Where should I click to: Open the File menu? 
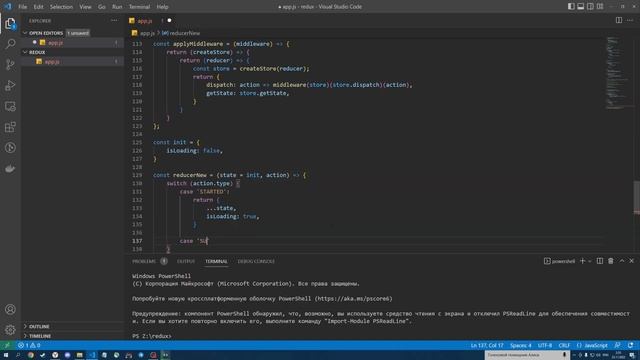click(22, 7)
